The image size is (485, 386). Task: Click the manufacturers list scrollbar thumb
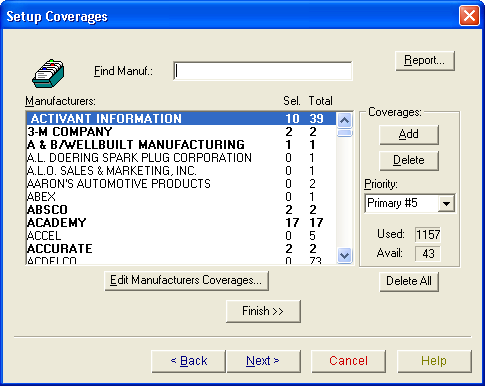(344, 133)
